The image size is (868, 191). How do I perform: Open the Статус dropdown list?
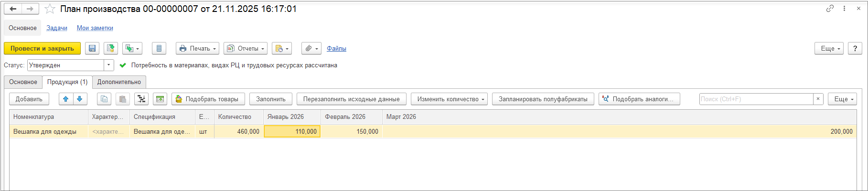tap(109, 65)
